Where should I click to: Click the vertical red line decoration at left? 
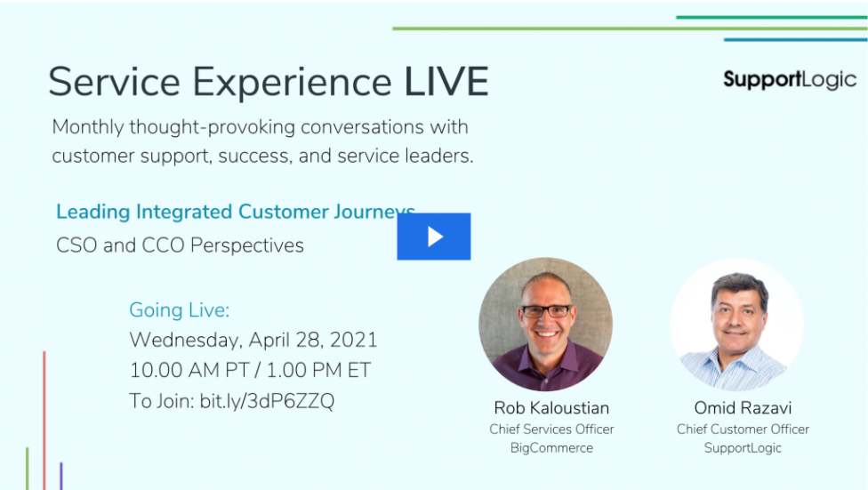pyautogui.click(x=44, y=421)
